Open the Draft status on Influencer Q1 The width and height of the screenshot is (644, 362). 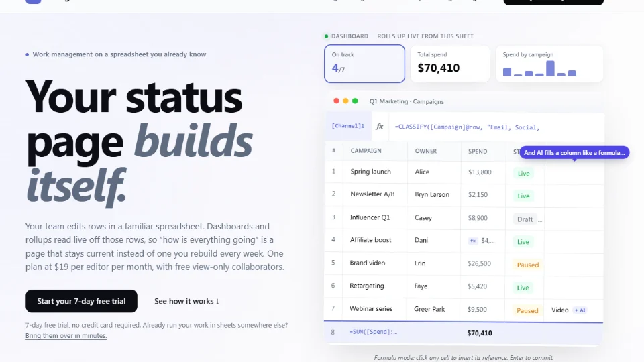525,219
